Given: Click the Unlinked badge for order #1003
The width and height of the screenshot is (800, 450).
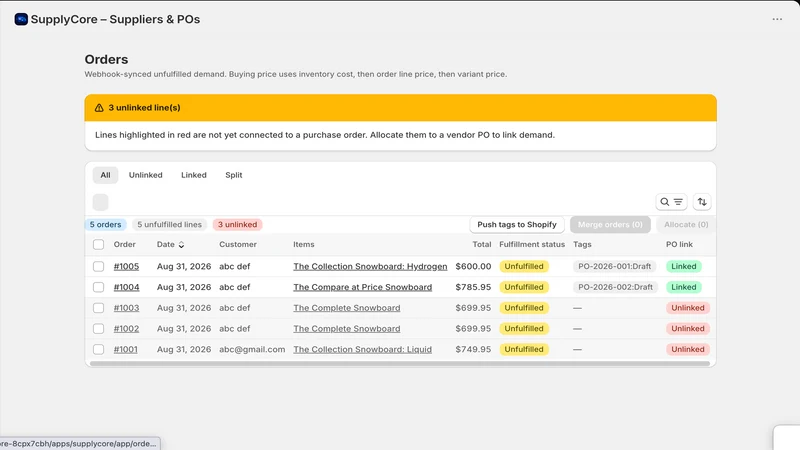Looking at the screenshot, I should (x=688, y=308).
